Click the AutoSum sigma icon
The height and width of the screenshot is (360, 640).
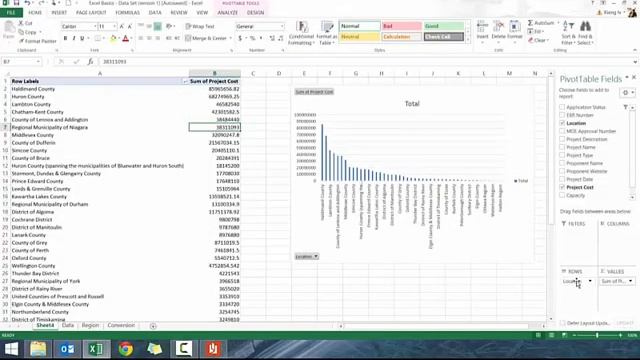pyautogui.click(x=530, y=23)
